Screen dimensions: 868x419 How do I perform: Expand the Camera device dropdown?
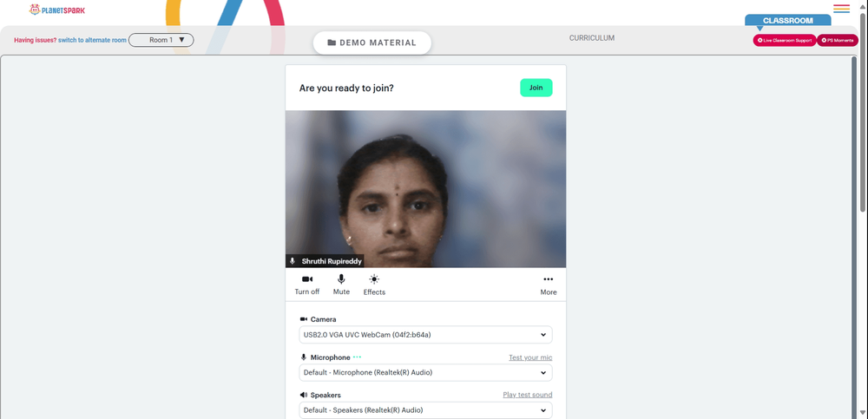coord(425,335)
